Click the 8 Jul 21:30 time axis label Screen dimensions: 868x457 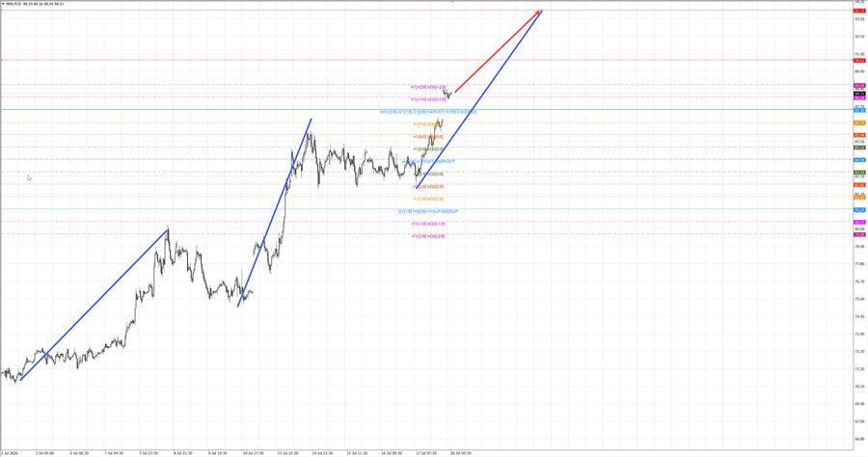click(182, 453)
